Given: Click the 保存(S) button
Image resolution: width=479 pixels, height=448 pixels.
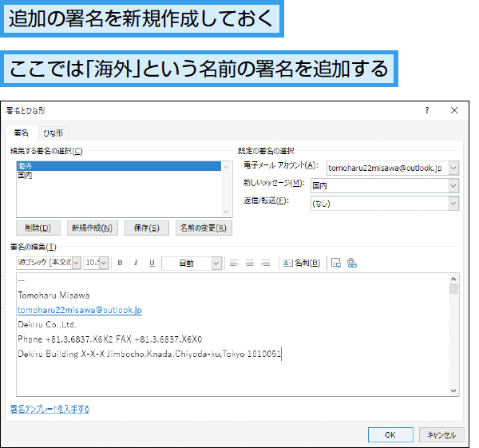Looking at the screenshot, I should [147, 228].
